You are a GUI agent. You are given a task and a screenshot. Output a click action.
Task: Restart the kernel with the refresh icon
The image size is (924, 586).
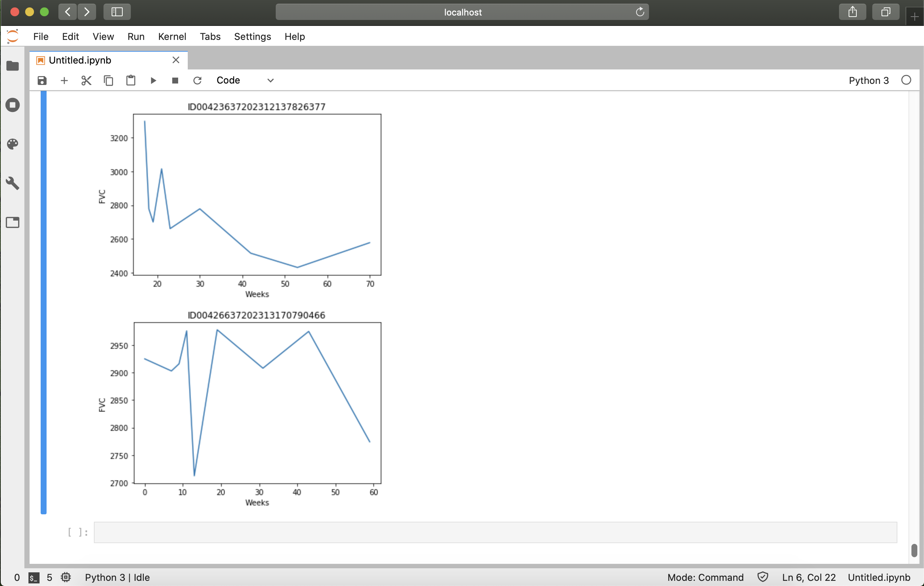[x=197, y=81]
